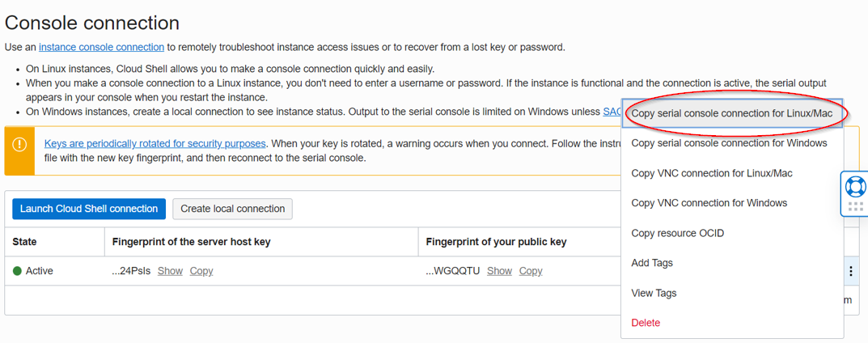Open the instance console connection link
Image resolution: width=868 pixels, height=343 pixels.
pos(101,47)
